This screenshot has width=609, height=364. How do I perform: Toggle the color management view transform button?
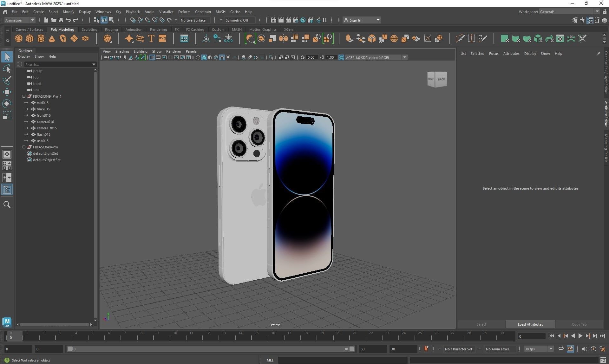[341, 57]
